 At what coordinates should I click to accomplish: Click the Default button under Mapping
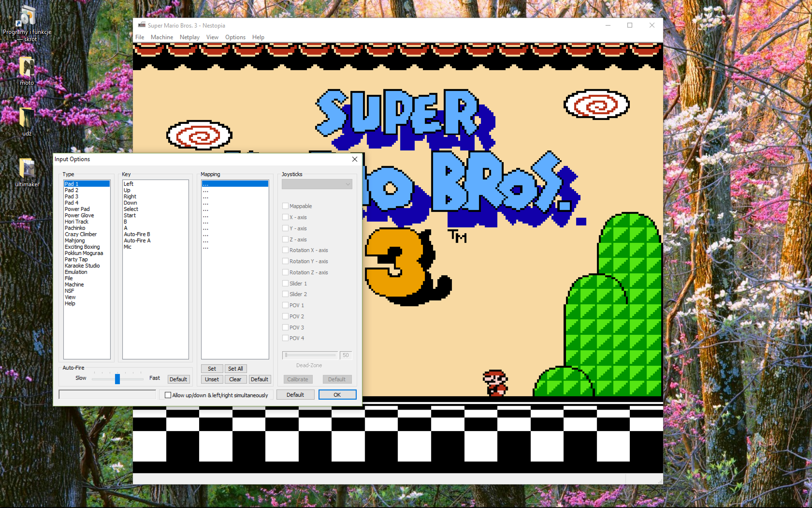click(260, 379)
